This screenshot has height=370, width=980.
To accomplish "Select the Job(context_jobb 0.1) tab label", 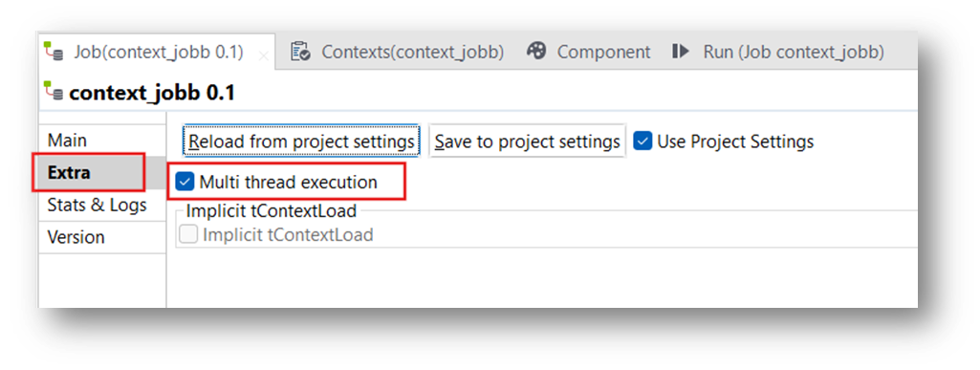I will tap(159, 52).
